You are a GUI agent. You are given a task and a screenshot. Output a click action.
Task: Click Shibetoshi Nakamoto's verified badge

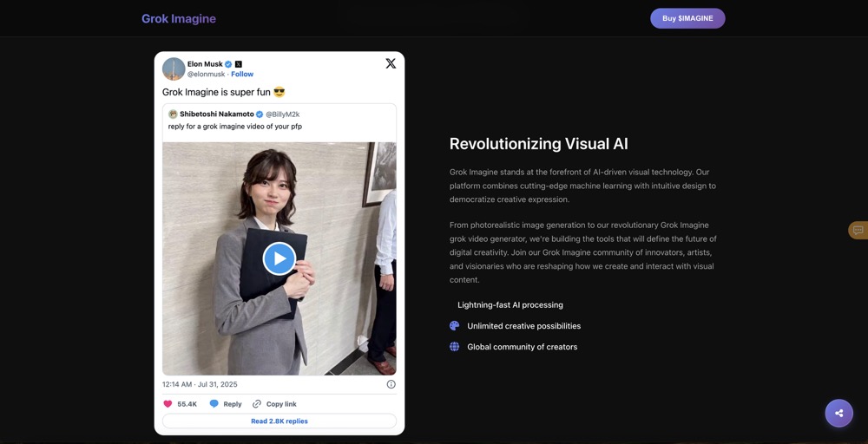click(259, 114)
